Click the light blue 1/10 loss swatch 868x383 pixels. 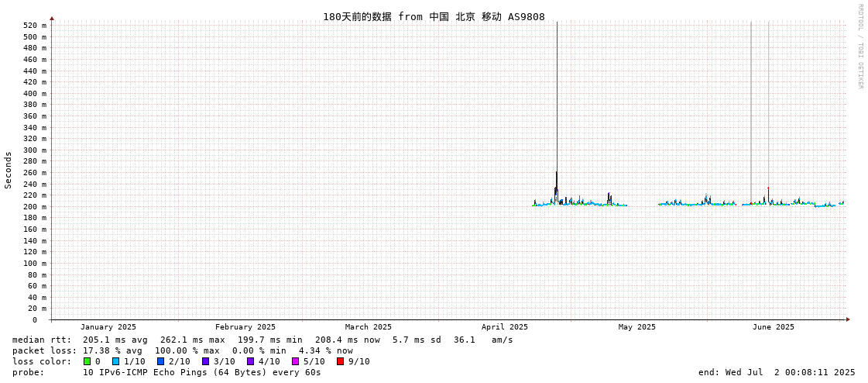(115, 361)
